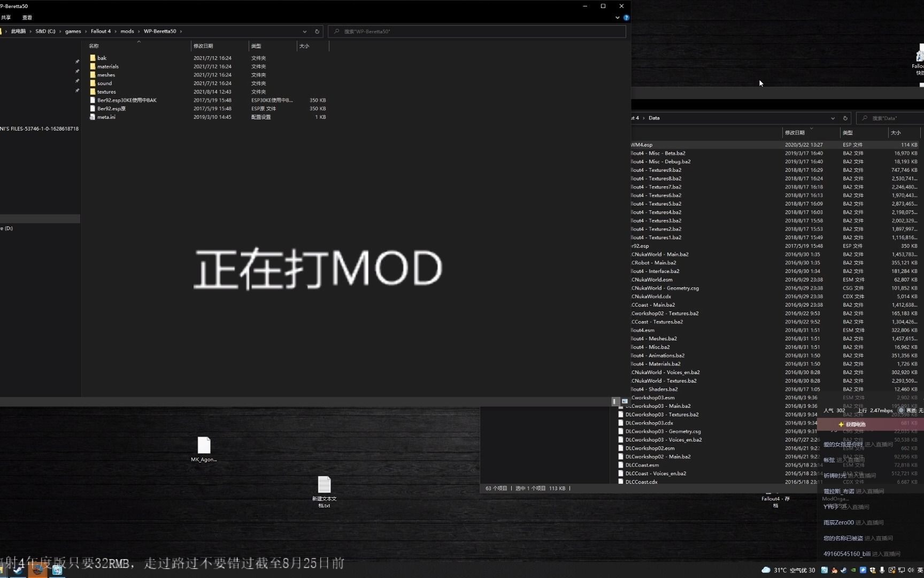Select WM4.esp row in Data window
This screenshot has width=924, height=578.
[x=775, y=145]
